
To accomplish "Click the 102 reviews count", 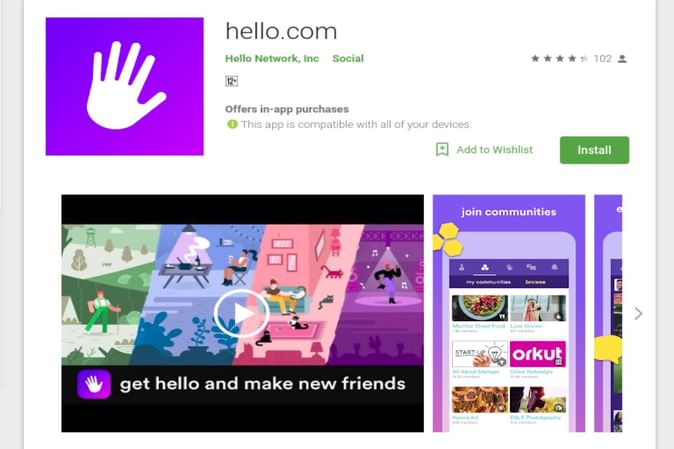I will click(603, 58).
